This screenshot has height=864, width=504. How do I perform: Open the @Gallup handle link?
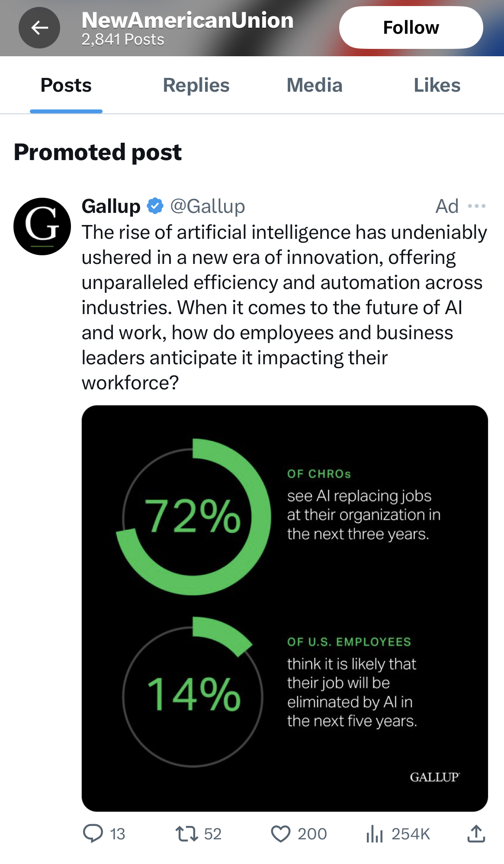coord(208,206)
